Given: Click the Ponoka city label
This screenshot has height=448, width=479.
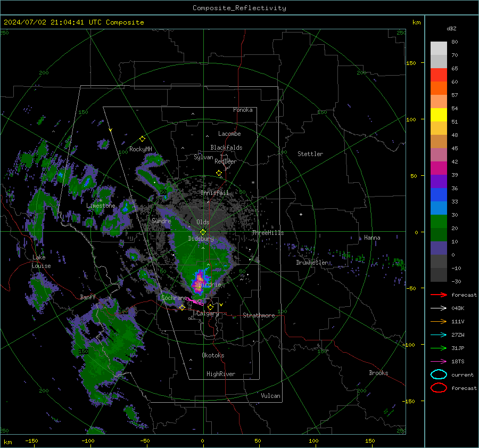Looking at the screenshot, I should pyautogui.click(x=243, y=110).
